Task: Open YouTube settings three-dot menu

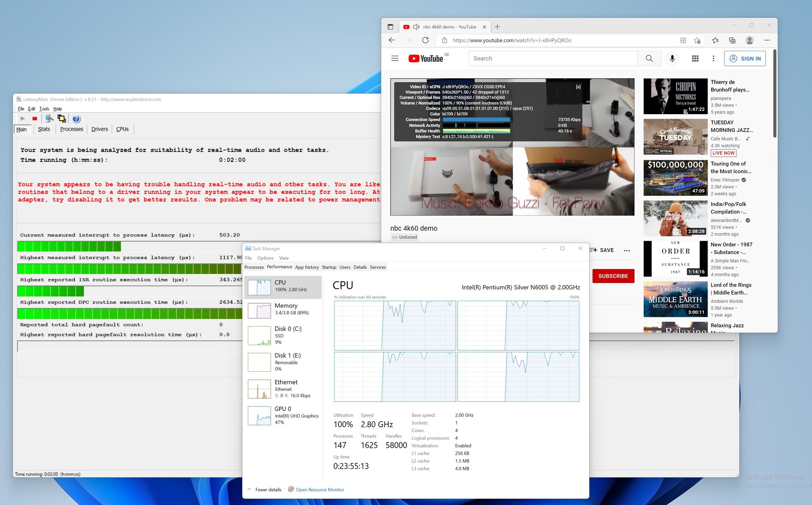Action: click(713, 58)
